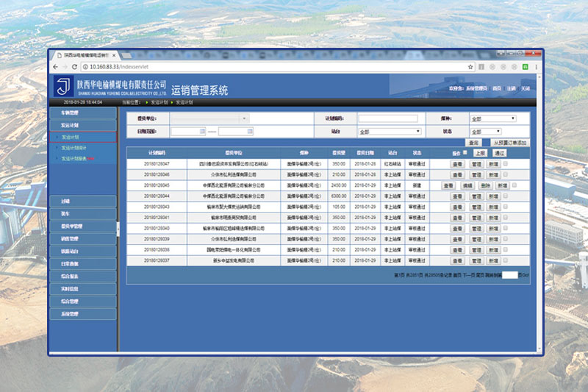Check the checkbox for plan 20180128047
The height and width of the screenshot is (392, 588).
coord(505,163)
